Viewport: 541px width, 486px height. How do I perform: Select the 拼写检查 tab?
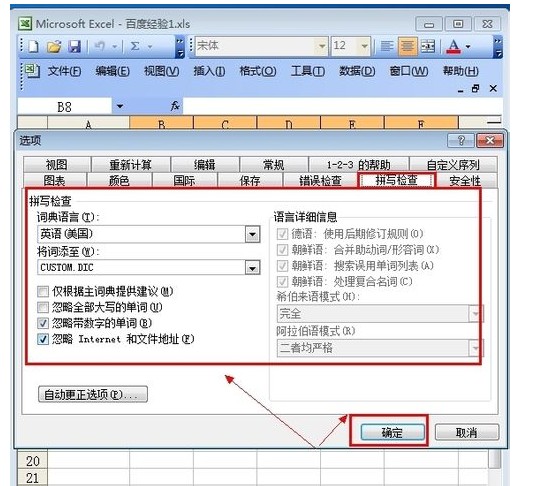(396, 180)
